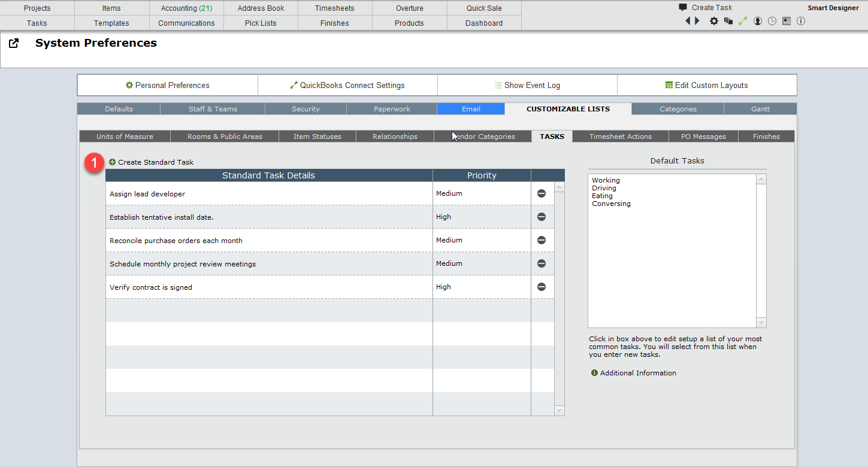This screenshot has width=868, height=467.
Task: Edit the 'Reconcile purchase orders each month' task text
Action: click(269, 240)
